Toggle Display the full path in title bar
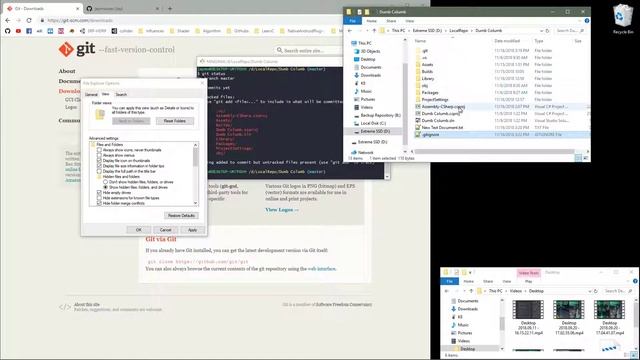This screenshot has width=640, height=360. (99, 171)
